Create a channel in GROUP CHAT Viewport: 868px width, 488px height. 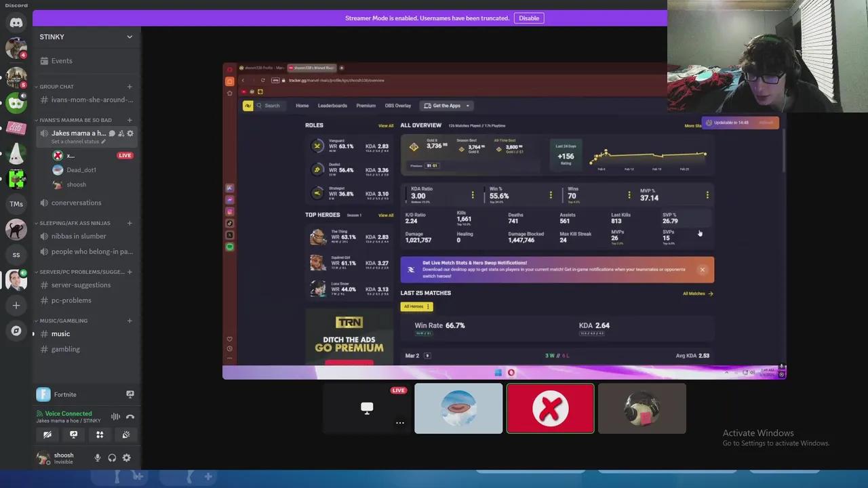(130, 87)
